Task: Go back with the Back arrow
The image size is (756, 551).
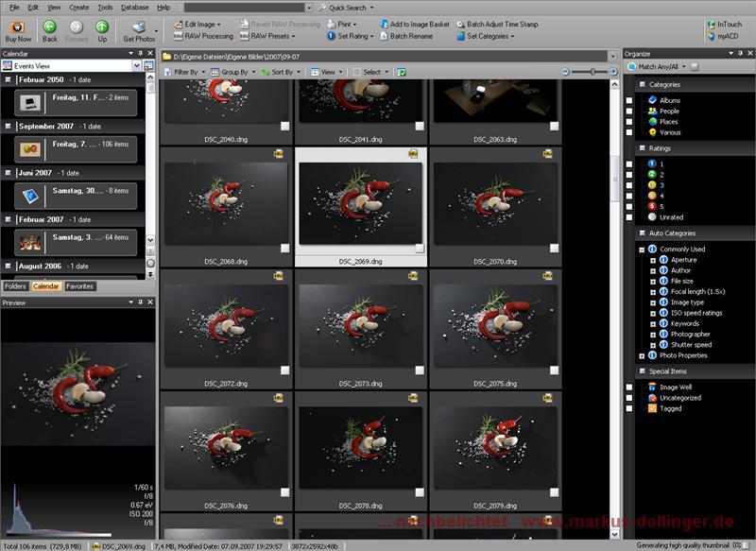Action: coord(50,27)
